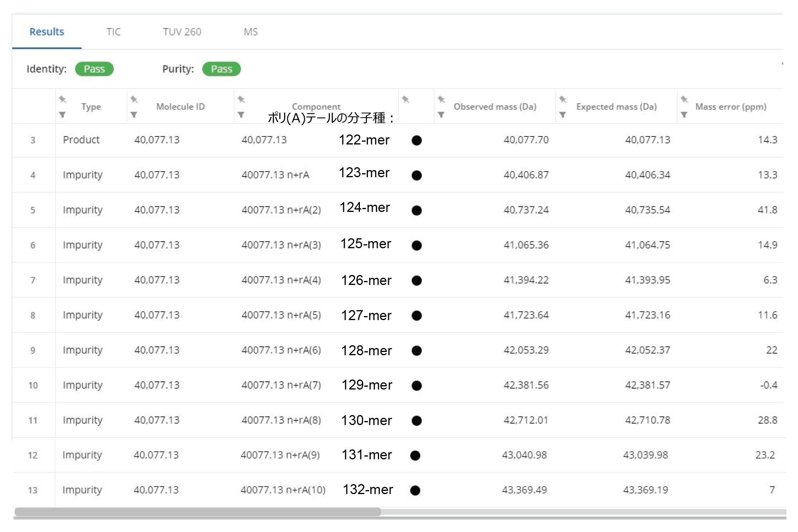Click expected mass 43,039.98
798x532 pixels.
(646, 455)
